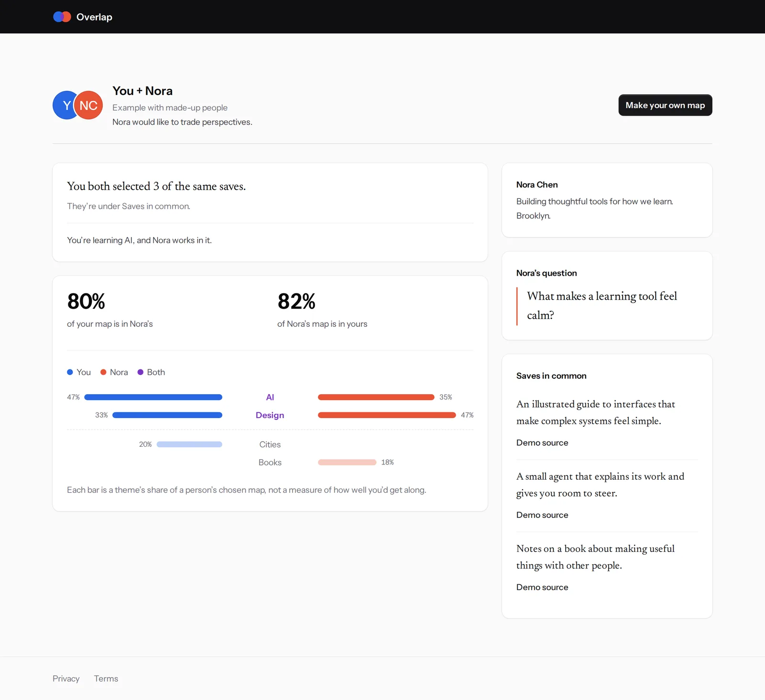Viewport: 765px width, 700px height.
Task: Click the Overlap logo icon
Action: click(62, 17)
